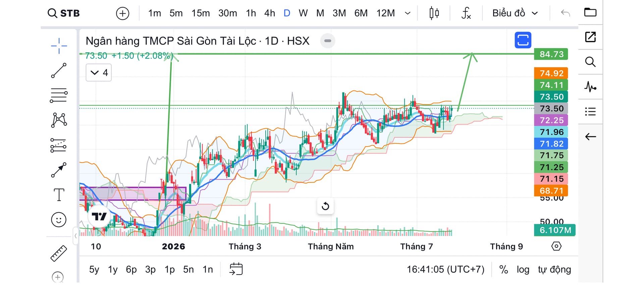This screenshot has width=644, height=297.
Task: Click the left arrow in right sidebar
Action: tap(590, 137)
